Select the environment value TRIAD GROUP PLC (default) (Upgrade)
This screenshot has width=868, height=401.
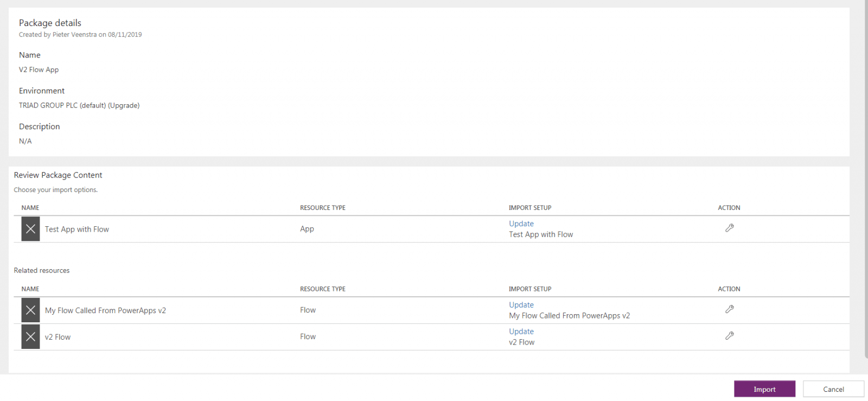[x=79, y=105]
